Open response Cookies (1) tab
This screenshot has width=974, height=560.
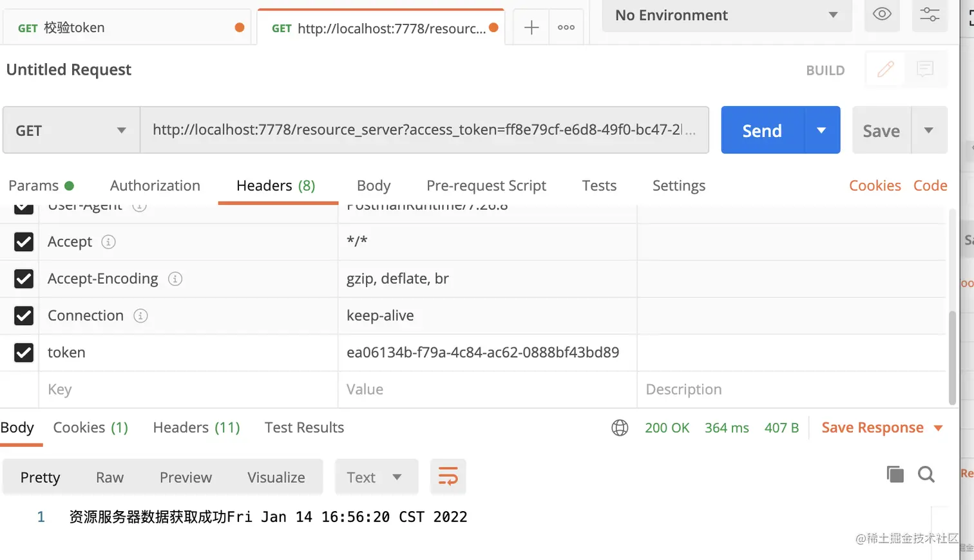(91, 427)
